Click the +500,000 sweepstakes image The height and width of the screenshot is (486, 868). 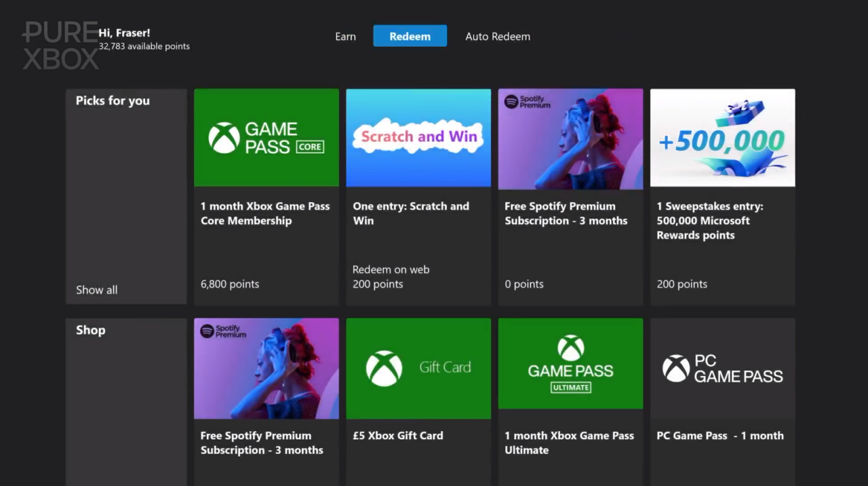[x=723, y=138]
